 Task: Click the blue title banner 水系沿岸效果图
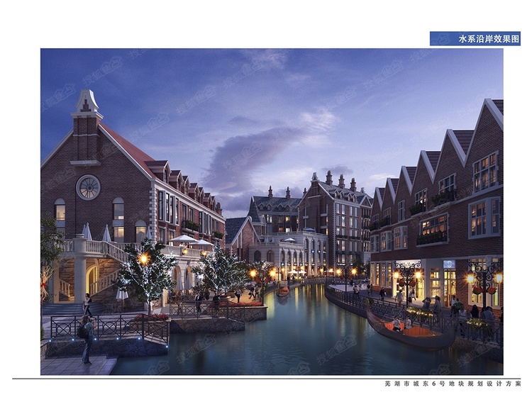click(475, 39)
